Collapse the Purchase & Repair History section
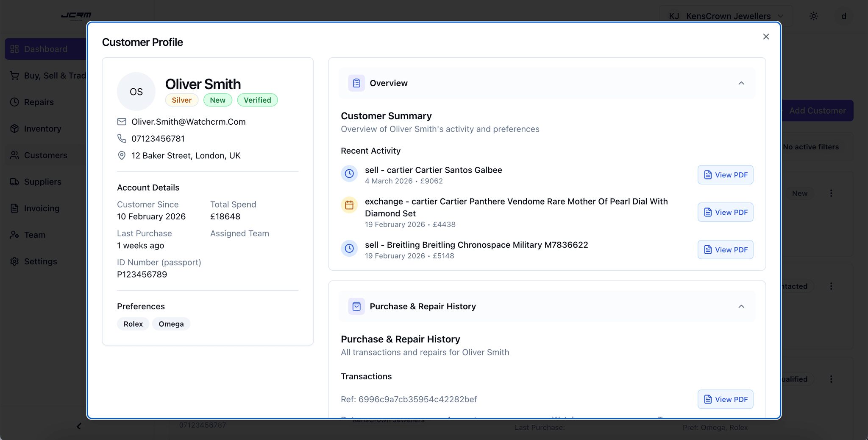The width and height of the screenshot is (868, 440). pyautogui.click(x=741, y=306)
